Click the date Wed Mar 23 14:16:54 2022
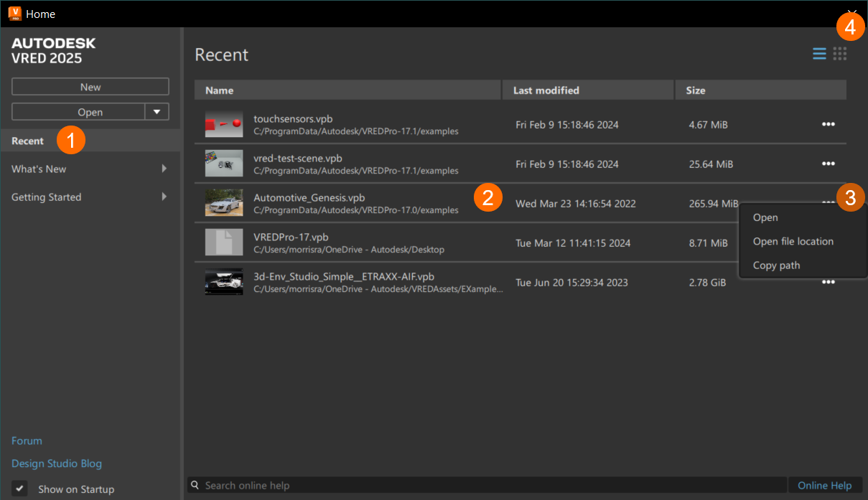Image resolution: width=868 pixels, height=500 pixels. click(x=576, y=203)
